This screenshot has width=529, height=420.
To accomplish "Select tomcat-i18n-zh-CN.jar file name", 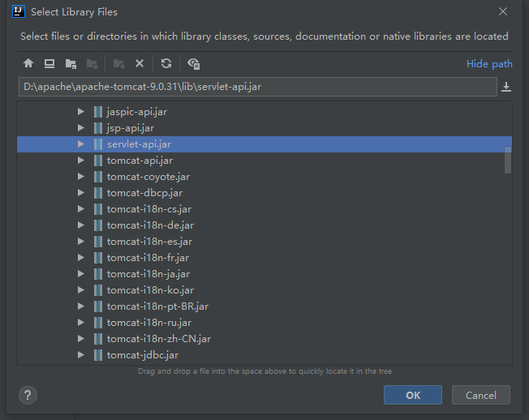I will 159,338.
